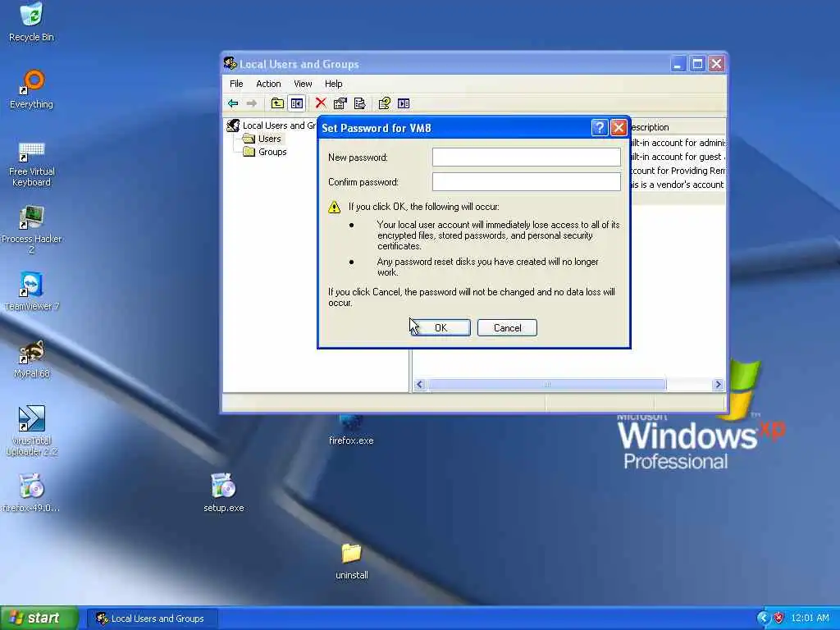Open the File menu

(x=236, y=84)
